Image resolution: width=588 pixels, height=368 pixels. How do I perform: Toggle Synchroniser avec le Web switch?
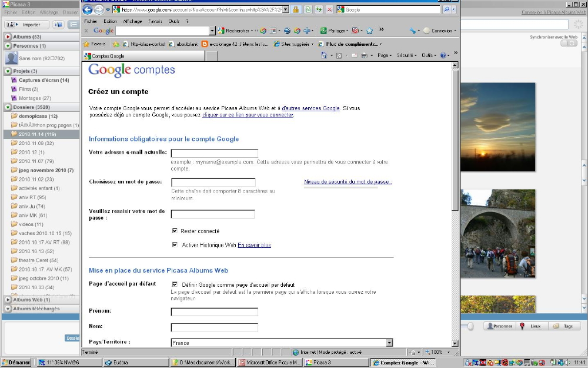pyautogui.click(x=569, y=43)
